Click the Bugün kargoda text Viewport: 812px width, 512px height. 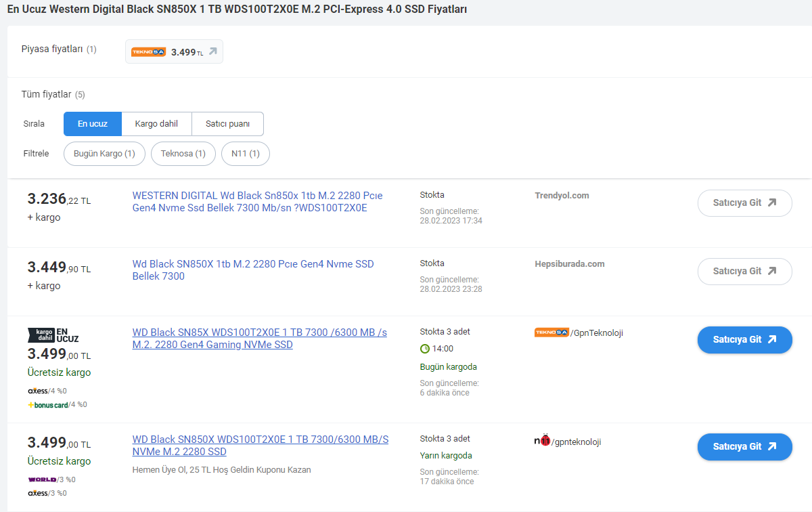point(449,367)
